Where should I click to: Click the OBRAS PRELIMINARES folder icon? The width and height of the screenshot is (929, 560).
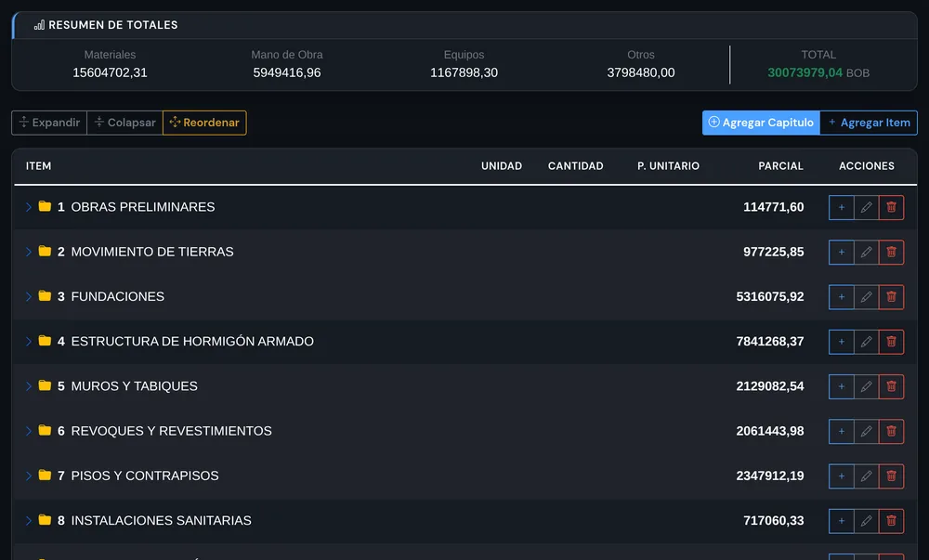[x=45, y=206]
